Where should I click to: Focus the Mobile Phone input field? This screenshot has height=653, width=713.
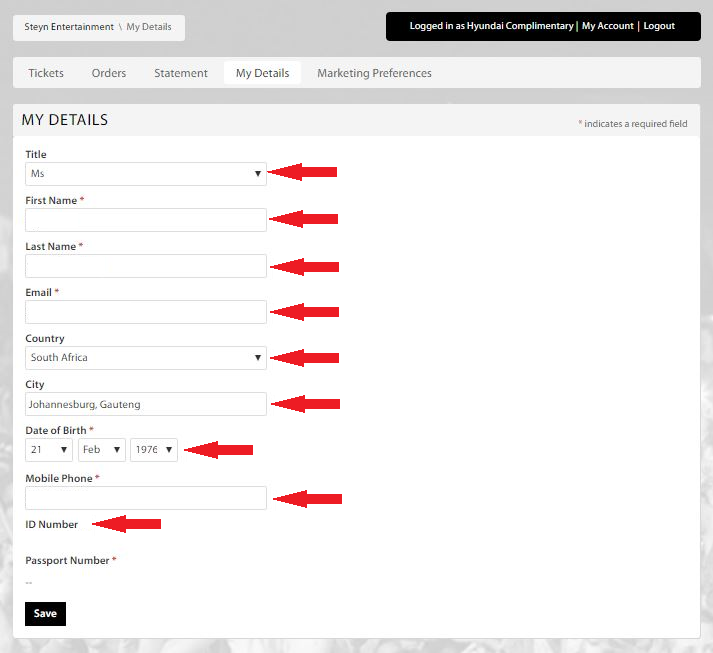[x=146, y=498]
